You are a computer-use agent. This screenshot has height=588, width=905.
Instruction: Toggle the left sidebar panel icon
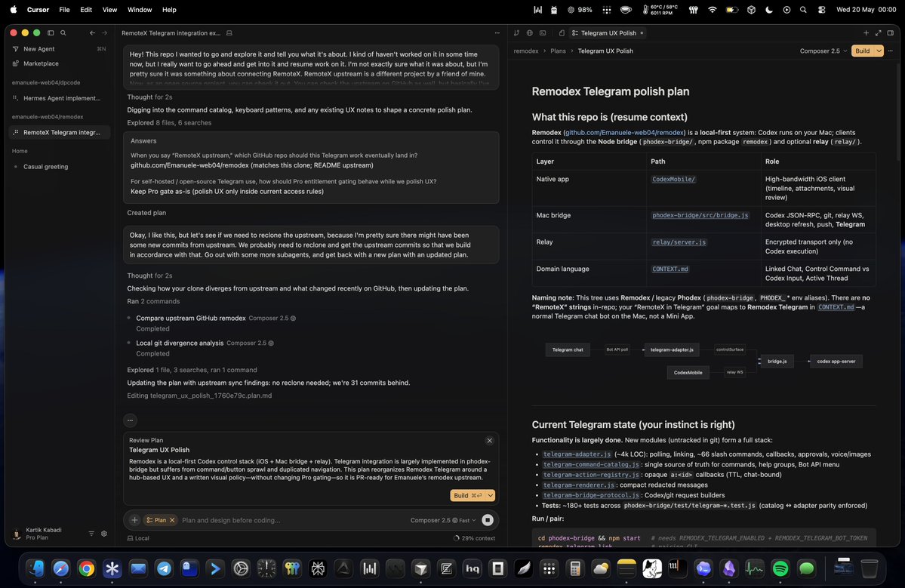point(51,33)
